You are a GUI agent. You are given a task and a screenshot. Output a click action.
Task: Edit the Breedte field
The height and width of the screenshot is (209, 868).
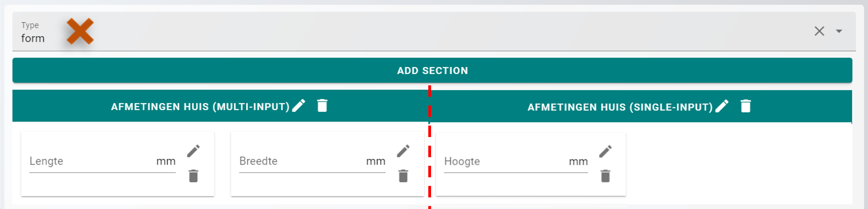[x=403, y=151]
